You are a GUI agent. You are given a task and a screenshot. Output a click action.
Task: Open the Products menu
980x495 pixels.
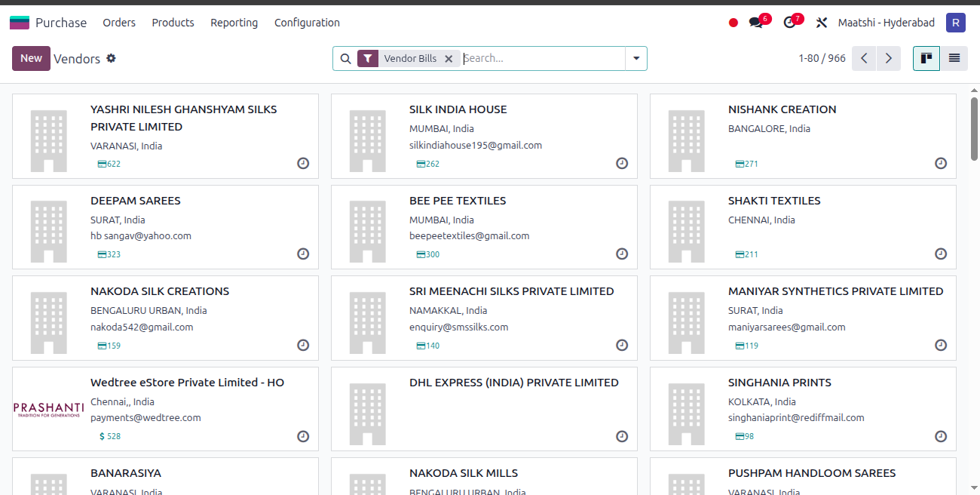[x=173, y=23]
